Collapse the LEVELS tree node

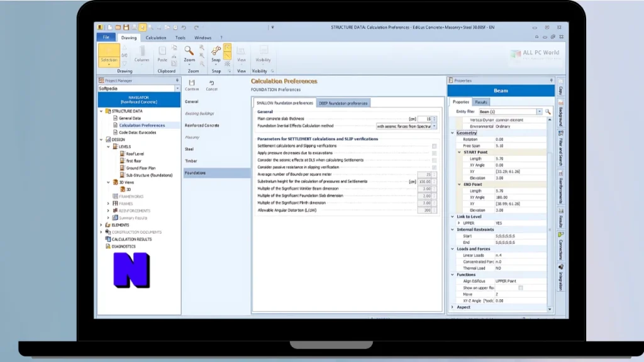pyautogui.click(x=108, y=146)
